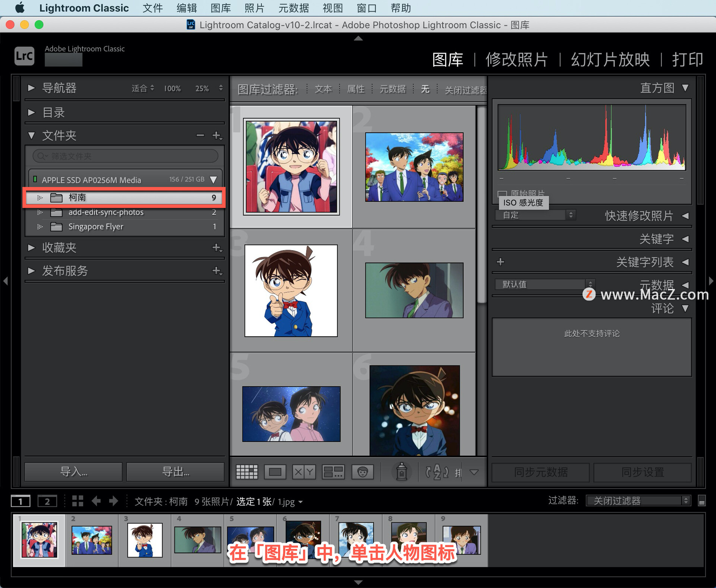Open the 自定 preset dropdown

click(x=536, y=215)
